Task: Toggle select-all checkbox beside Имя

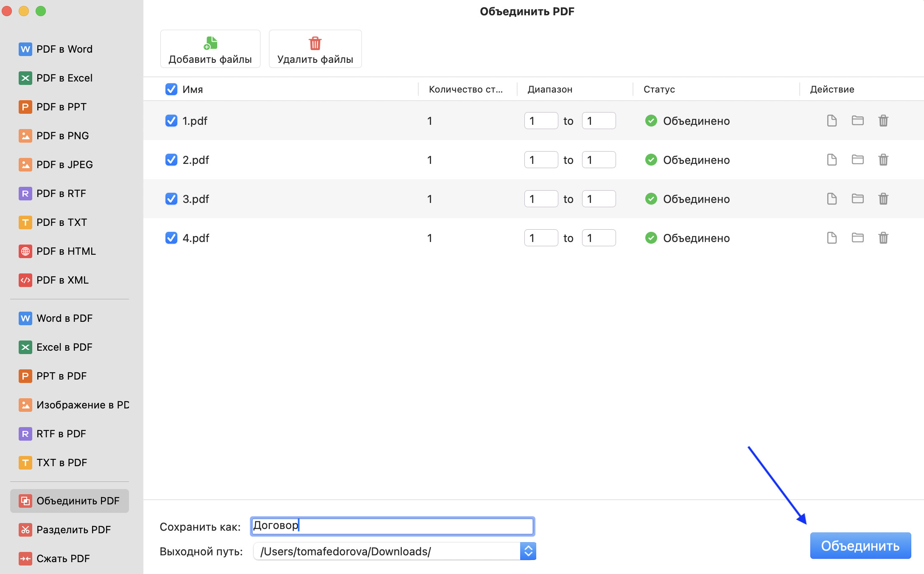Action: pos(171,90)
